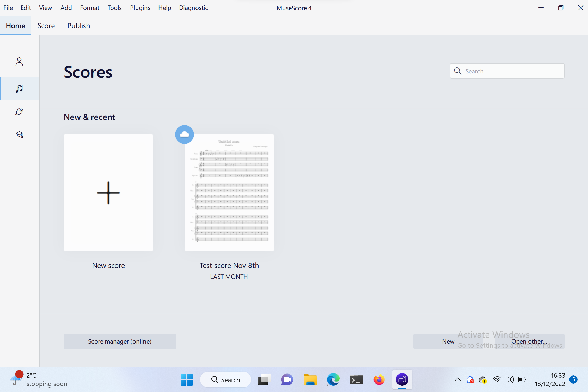Screen dimensions: 588x392
Task: Select the Scores music note sidebar icon
Action: 19,89
